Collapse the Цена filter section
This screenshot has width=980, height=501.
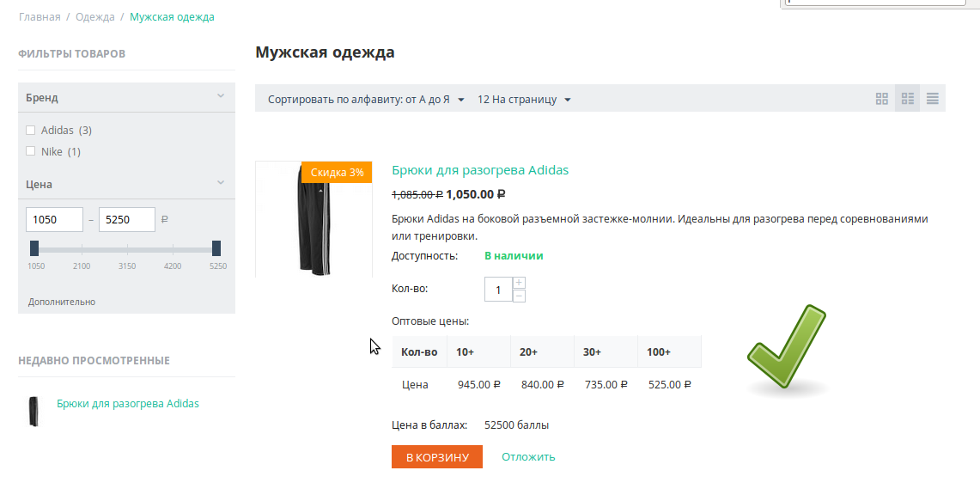click(220, 183)
